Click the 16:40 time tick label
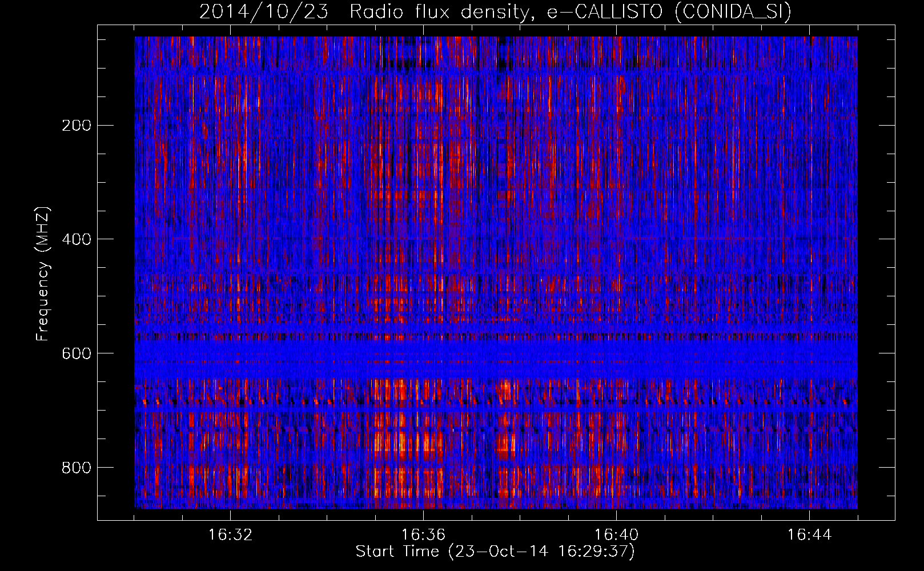Viewport: 924px width, 571px height. click(616, 535)
